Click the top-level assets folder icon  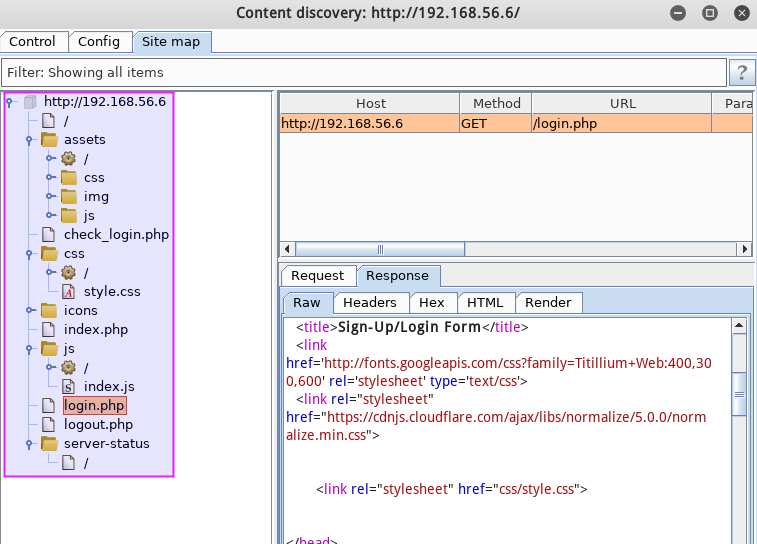49,139
